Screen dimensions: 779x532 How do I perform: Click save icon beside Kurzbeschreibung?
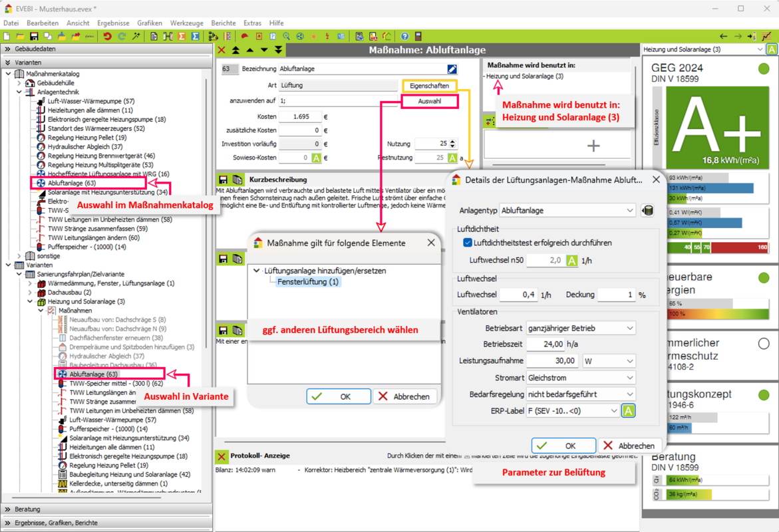tap(224, 180)
